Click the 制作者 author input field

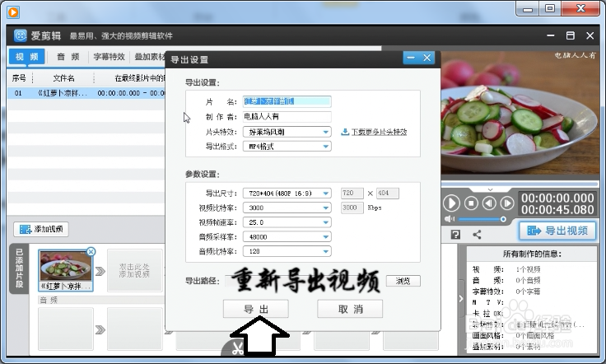point(287,116)
